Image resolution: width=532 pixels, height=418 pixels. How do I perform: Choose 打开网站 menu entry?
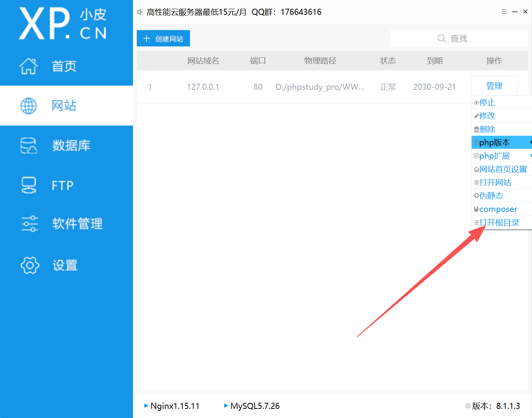[502, 183]
